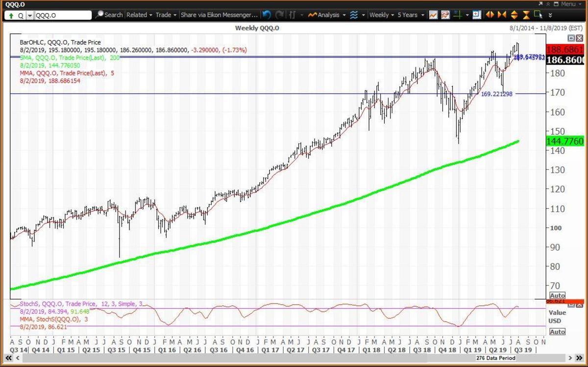Click the red 188.6861 price tag
This screenshot has height=367, width=588.
[x=566, y=50]
